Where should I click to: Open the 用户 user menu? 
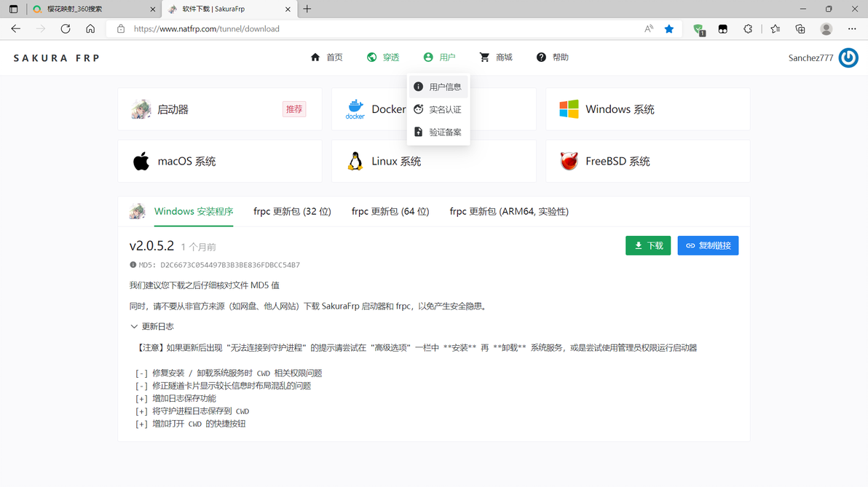(440, 58)
